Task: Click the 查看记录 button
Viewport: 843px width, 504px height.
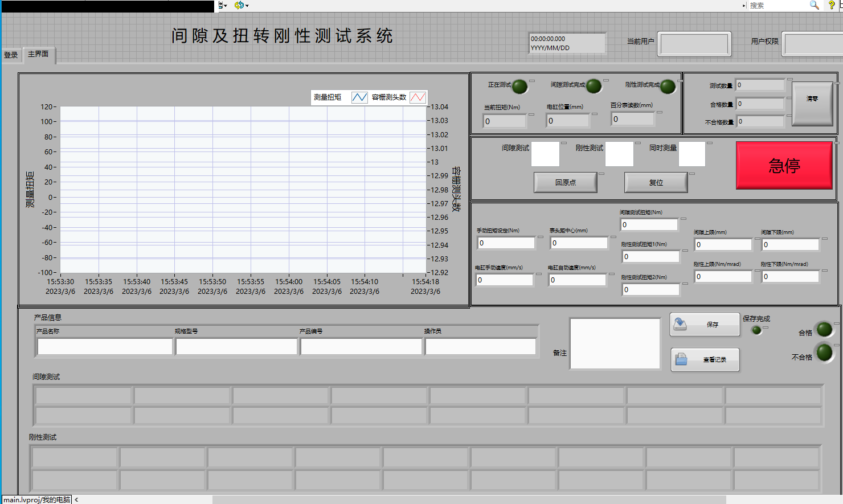Action: 705,359
